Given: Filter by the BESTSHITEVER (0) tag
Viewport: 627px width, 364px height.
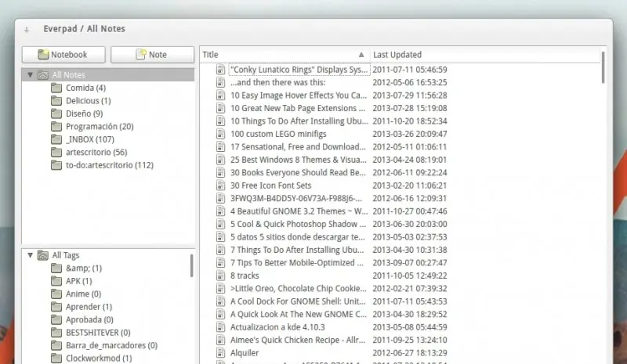Looking at the screenshot, I should point(98,333).
